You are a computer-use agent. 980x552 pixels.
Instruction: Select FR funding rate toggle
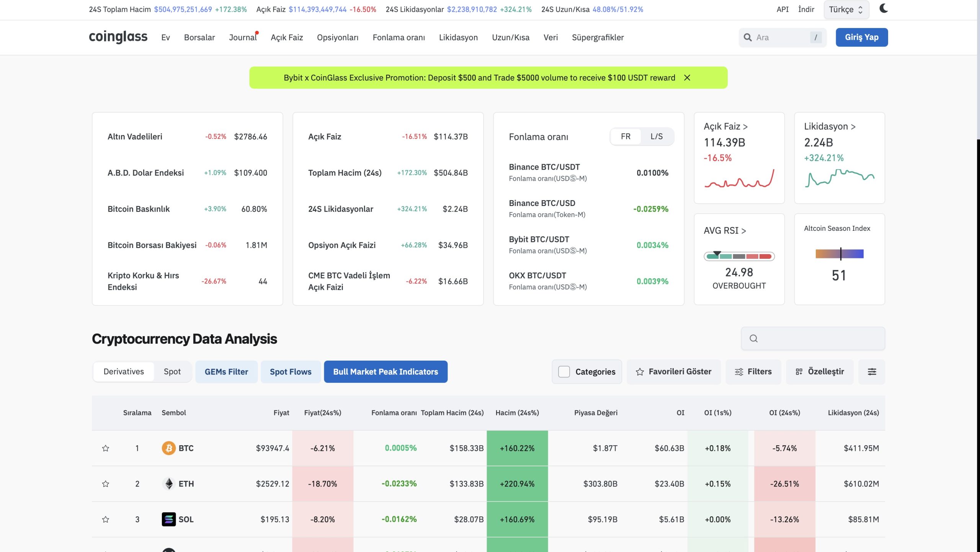(626, 137)
